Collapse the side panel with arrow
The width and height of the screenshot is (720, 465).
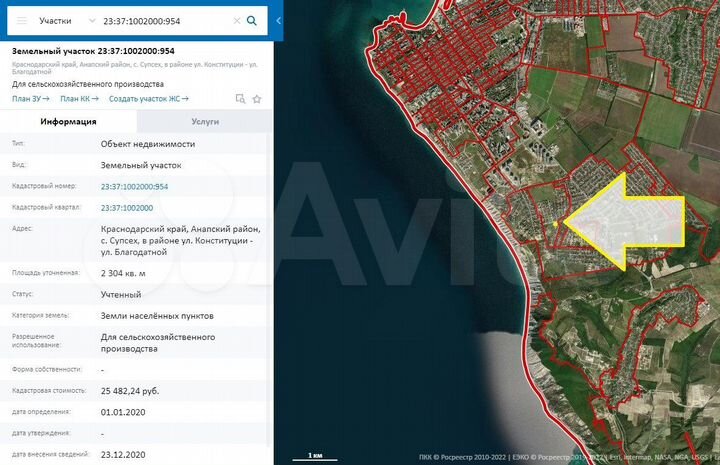[x=278, y=21]
